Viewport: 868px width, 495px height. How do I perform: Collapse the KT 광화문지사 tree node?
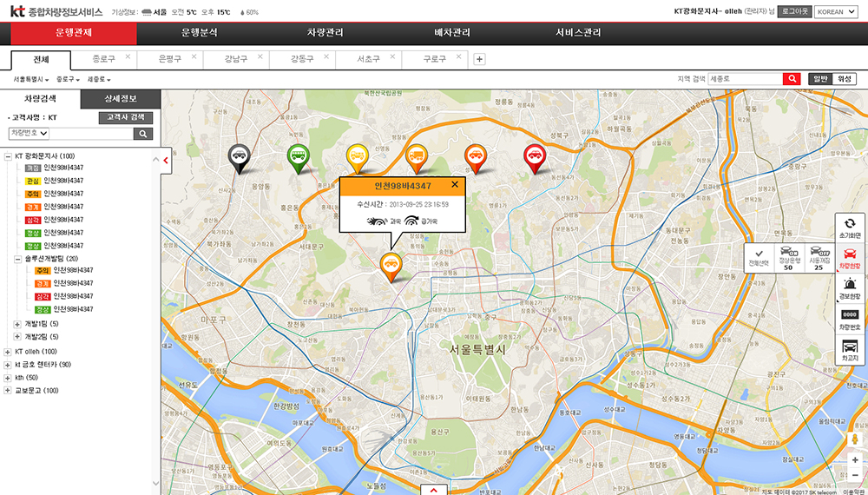tap(8, 156)
